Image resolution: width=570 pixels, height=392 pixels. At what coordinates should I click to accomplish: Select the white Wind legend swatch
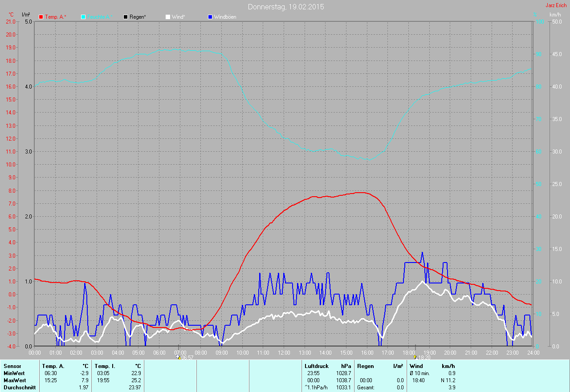(168, 17)
